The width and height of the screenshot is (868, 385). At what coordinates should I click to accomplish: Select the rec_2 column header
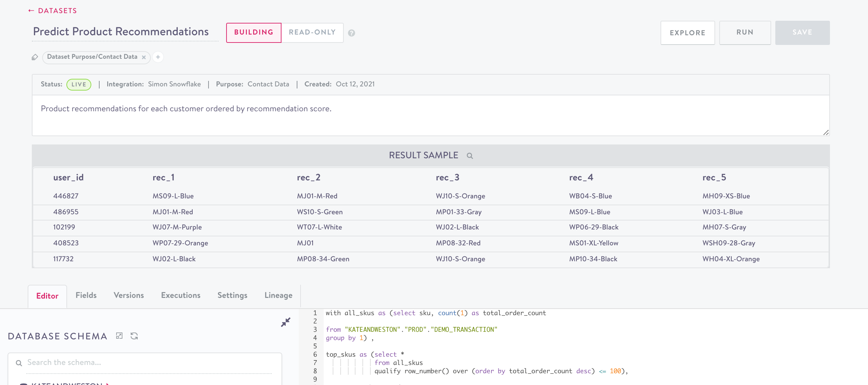[x=308, y=178]
